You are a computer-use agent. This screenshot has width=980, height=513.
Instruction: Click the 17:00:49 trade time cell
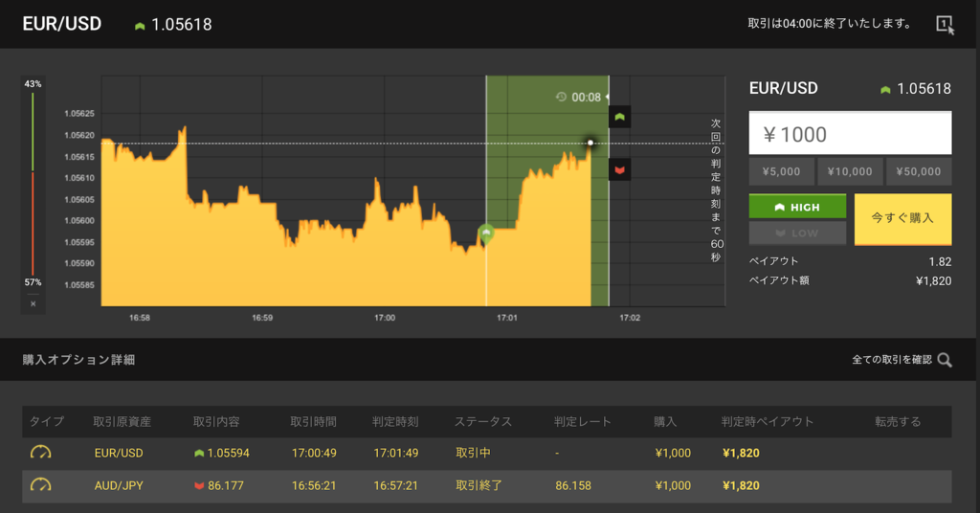pos(314,453)
